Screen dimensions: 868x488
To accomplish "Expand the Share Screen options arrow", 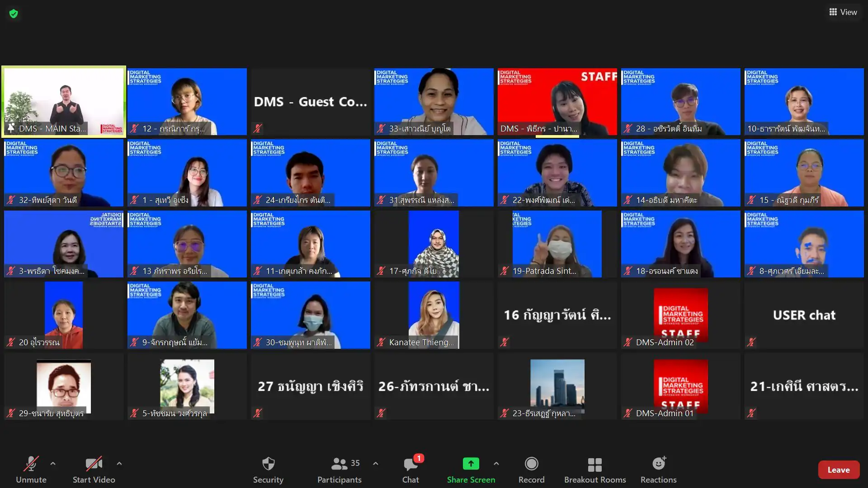I will (x=496, y=464).
